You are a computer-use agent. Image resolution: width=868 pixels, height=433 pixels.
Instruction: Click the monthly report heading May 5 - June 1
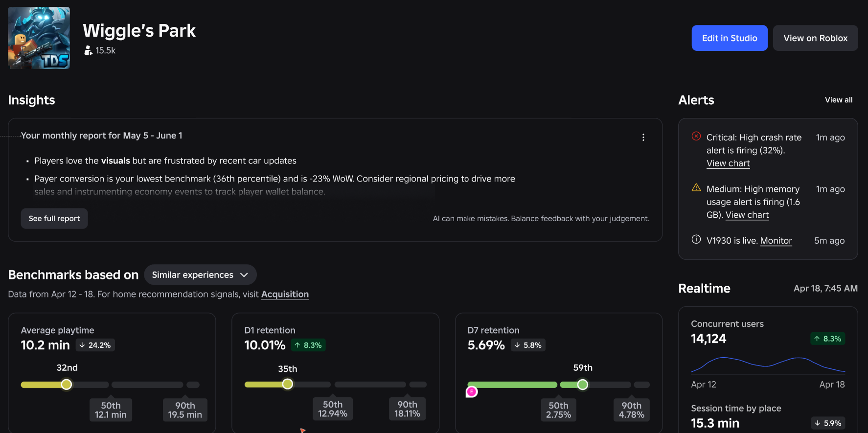coord(101,136)
